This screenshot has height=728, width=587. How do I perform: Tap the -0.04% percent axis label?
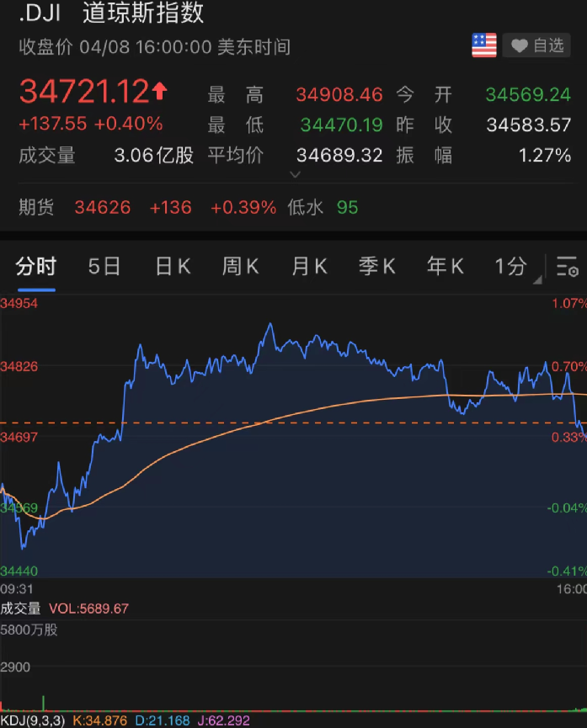[567, 508]
